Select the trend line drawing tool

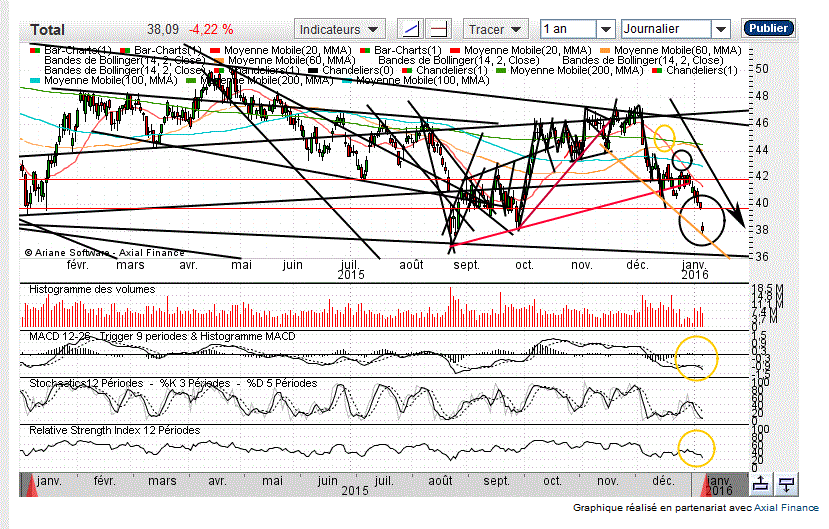(x=410, y=29)
